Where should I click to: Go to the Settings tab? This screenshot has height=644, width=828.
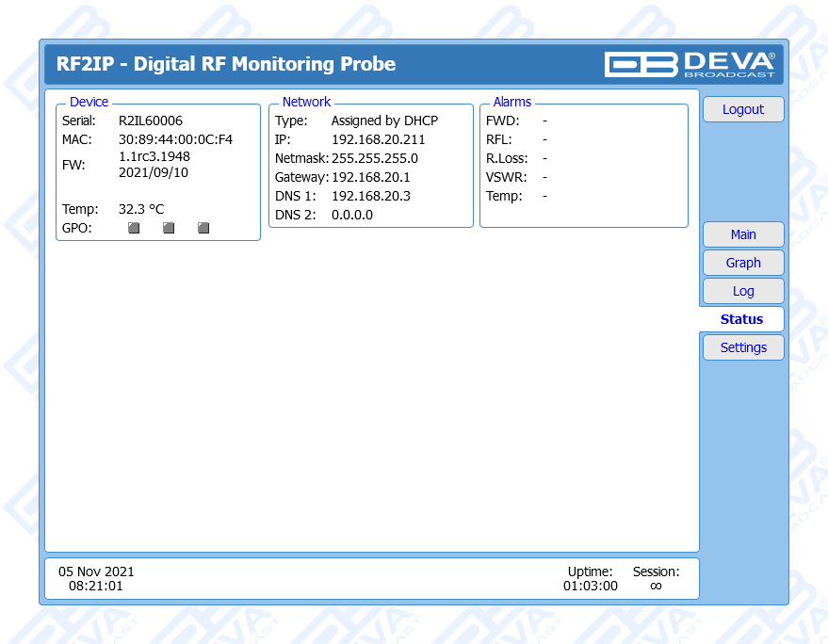743,347
